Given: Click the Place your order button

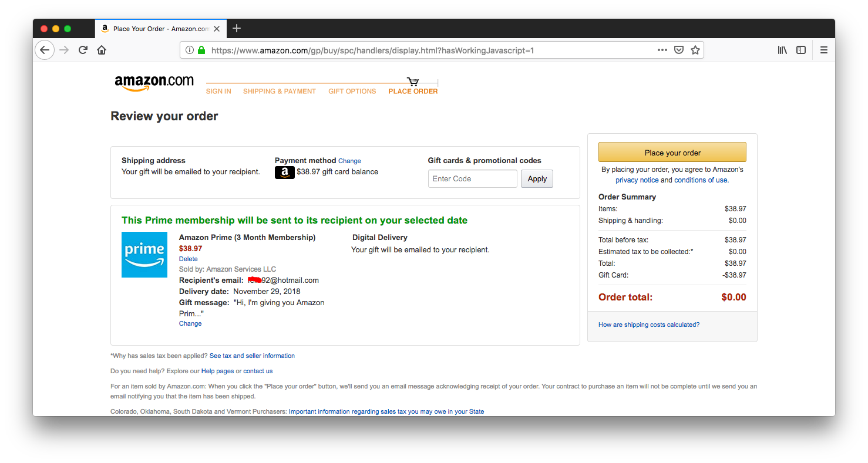Looking at the screenshot, I should pos(672,153).
